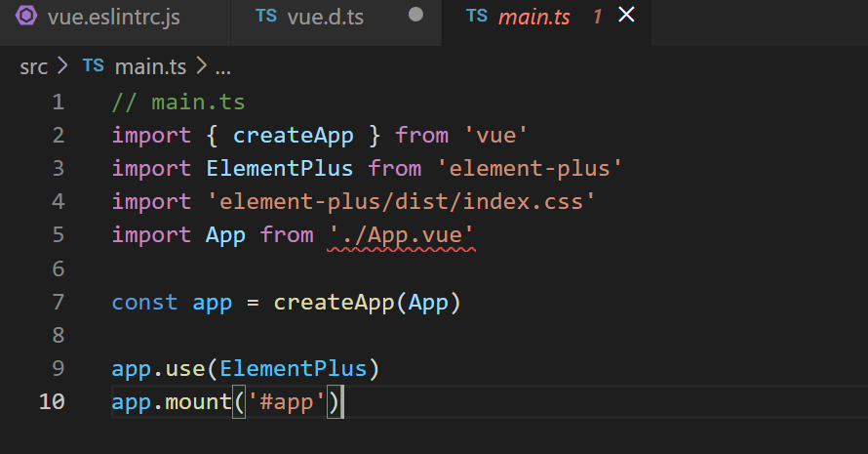The width and height of the screenshot is (868, 454).
Task: Click the '#app' string on line 10
Action: click(286, 402)
